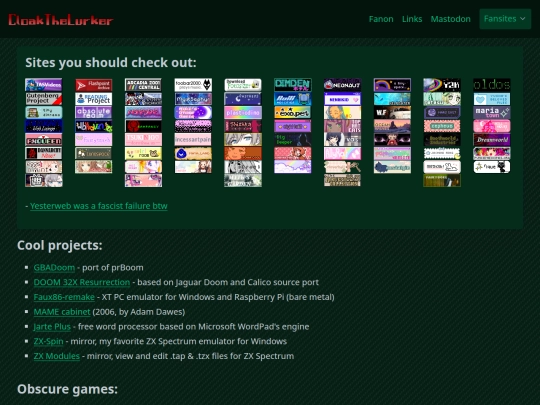Image resolution: width=540 pixels, height=405 pixels.
Task: Open the Flashpoint Archive badge
Action: tap(94, 85)
